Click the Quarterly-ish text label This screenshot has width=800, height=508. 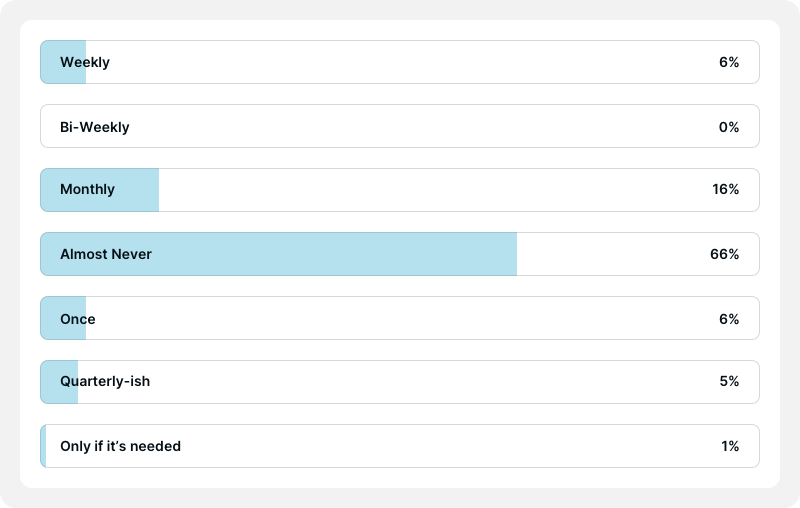(105, 382)
